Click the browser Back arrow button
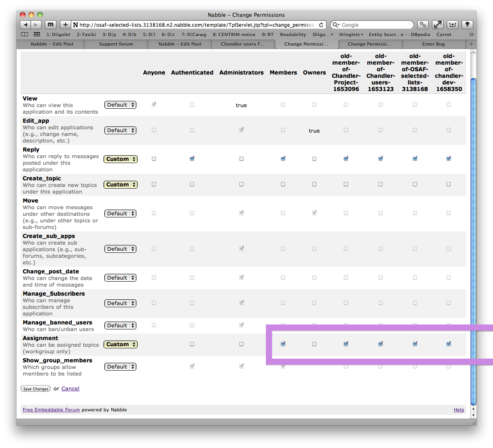Screen dimensions: 493x448 point(26,25)
